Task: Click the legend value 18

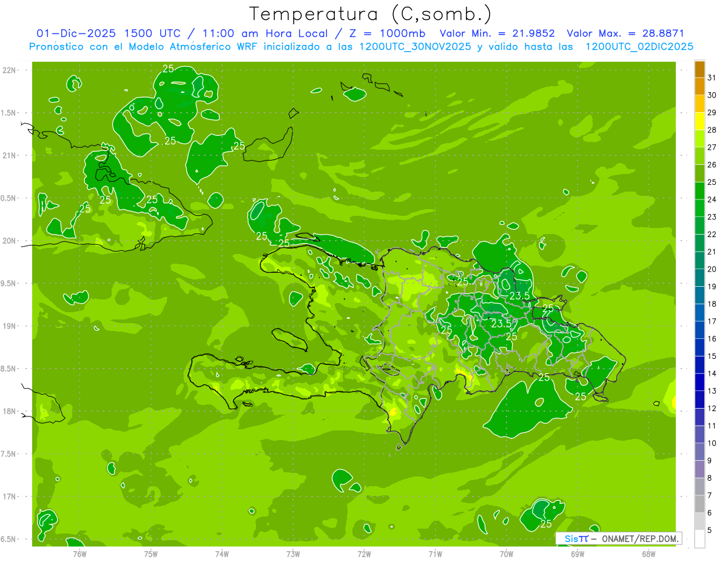Action: coord(712,304)
